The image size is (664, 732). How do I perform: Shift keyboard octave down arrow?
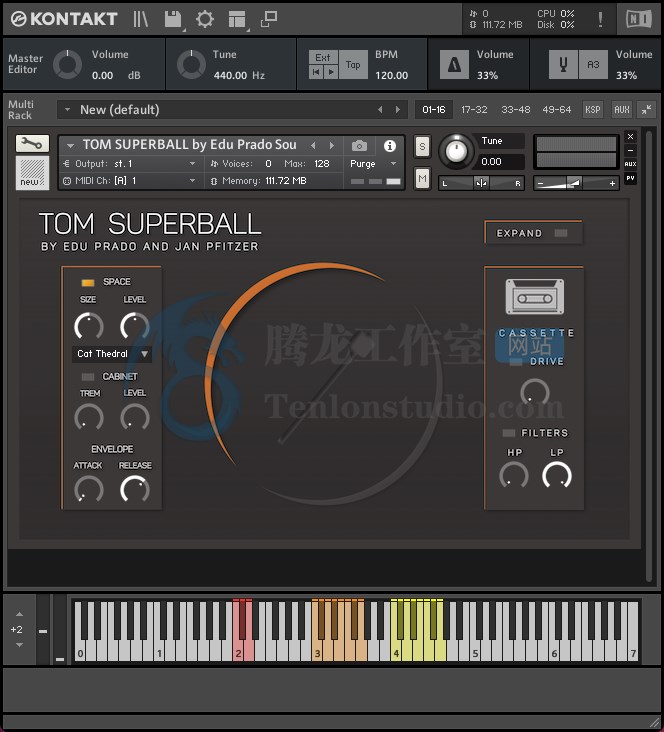(x=19, y=645)
